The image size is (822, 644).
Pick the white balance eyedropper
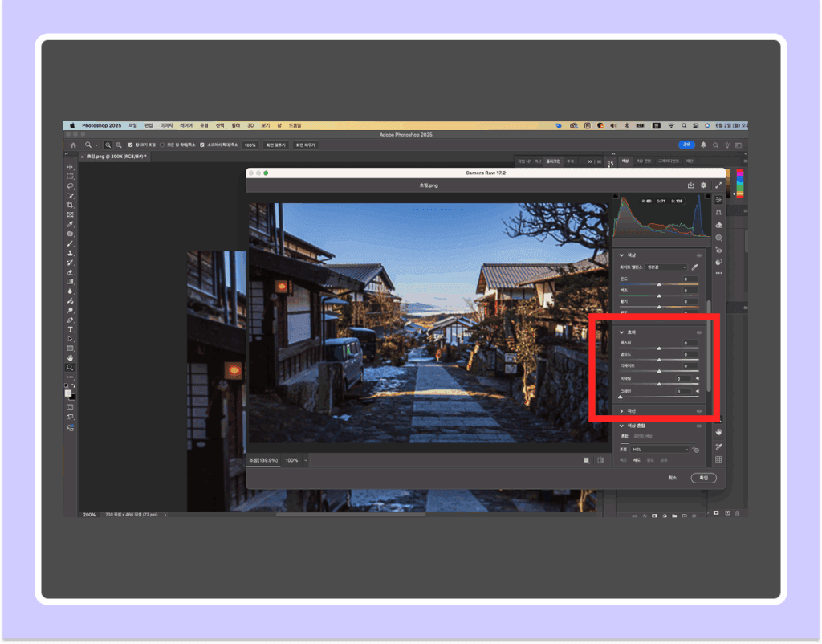pos(694,267)
